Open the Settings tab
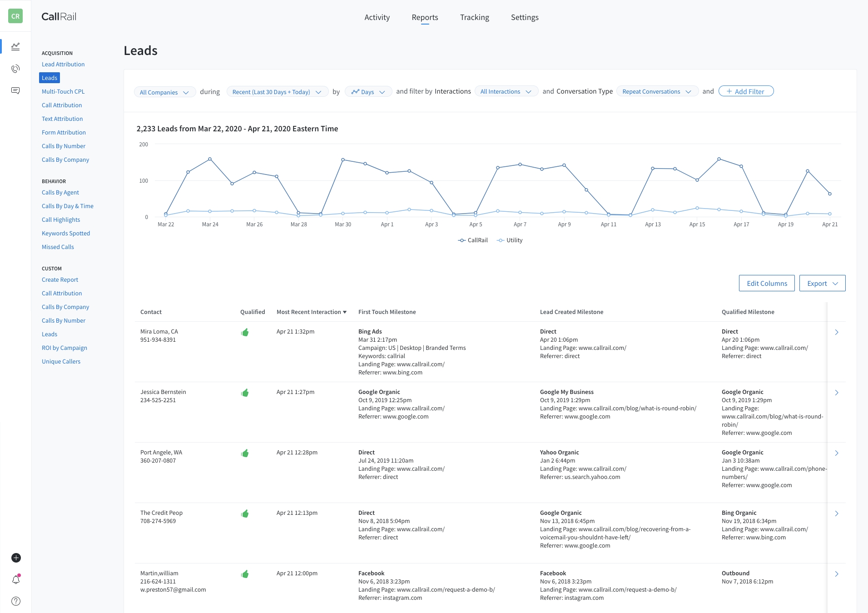Viewport: 868px width, 613px height. click(525, 17)
